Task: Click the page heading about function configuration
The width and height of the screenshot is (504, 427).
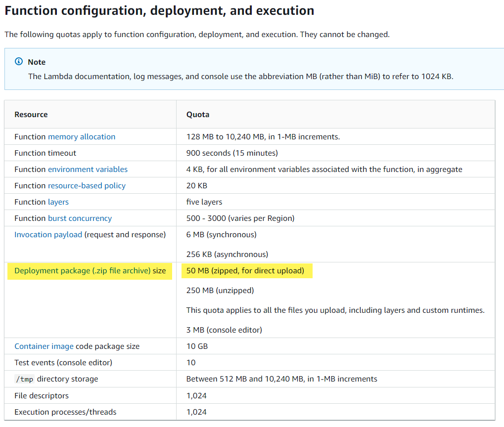Action: (x=159, y=10)
